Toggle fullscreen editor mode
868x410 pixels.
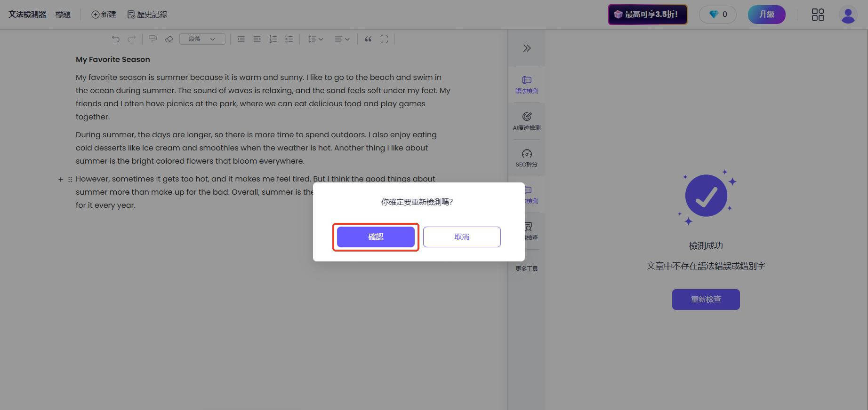click(x=384, y=39)
